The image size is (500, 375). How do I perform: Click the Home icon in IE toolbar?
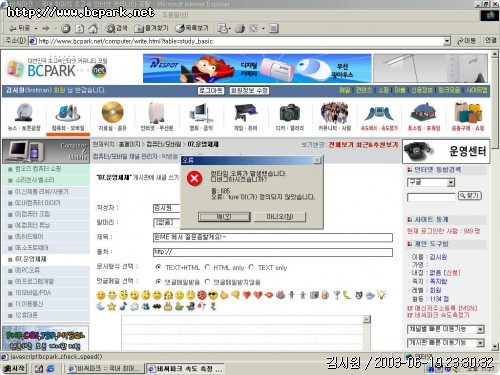coord(93,28)
